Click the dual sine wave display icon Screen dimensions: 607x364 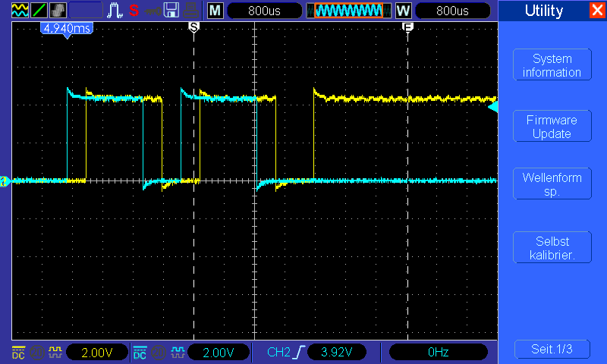pyautogui.click(x=20, y=10)
